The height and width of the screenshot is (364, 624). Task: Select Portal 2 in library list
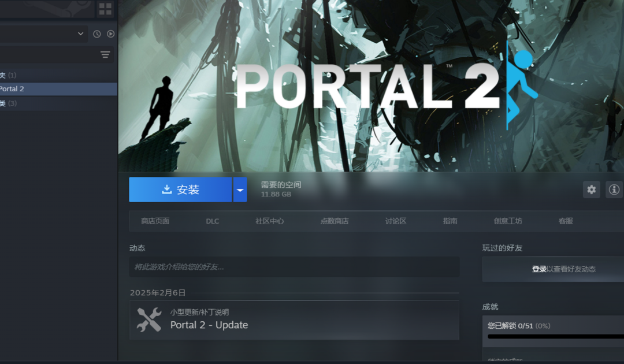coord(13,89)
